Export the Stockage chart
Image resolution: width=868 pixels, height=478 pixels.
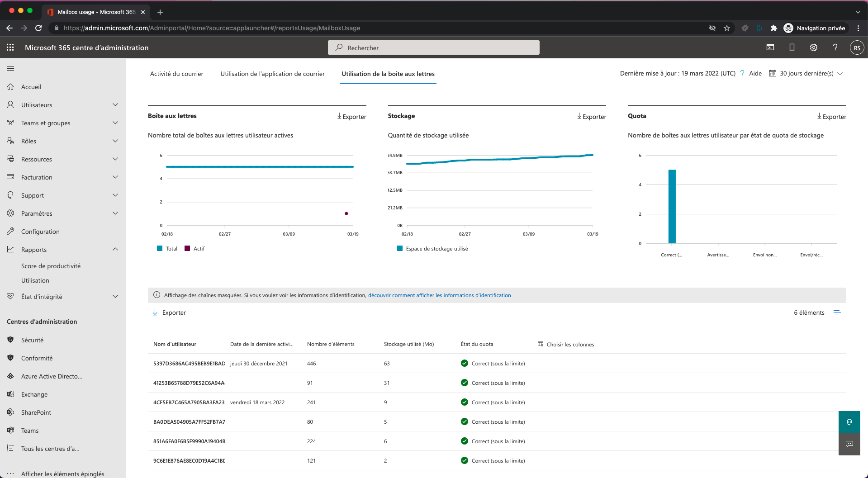592,117
